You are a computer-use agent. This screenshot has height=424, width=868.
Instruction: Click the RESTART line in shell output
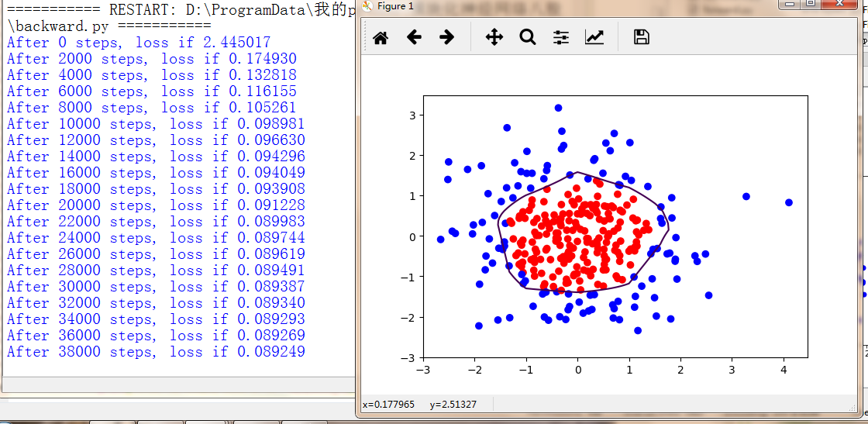tap(180, 9)
